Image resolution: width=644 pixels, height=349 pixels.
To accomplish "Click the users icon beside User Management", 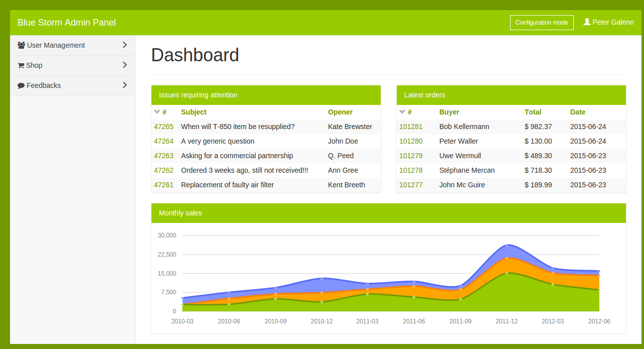I will 21,45.
